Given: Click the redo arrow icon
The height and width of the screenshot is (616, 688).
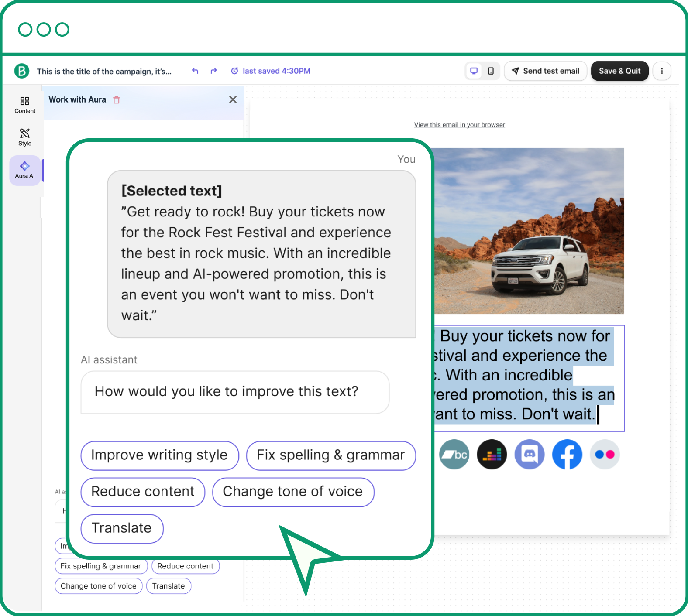Looking at the screenshot, I should click(x=213, y=71).
